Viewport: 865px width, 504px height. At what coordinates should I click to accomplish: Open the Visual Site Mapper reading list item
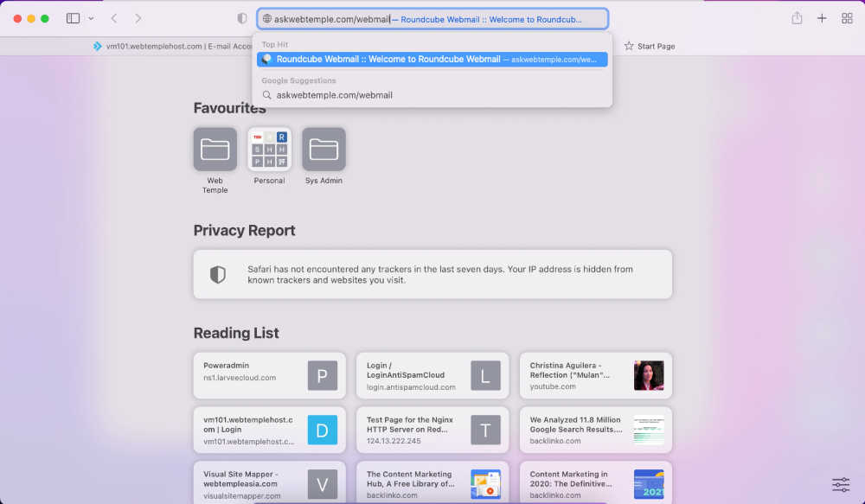pos(269,483)
